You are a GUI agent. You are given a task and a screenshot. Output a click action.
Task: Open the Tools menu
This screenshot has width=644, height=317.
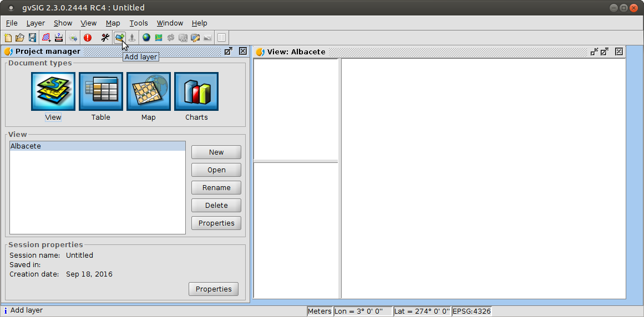[x=139, y=23]
